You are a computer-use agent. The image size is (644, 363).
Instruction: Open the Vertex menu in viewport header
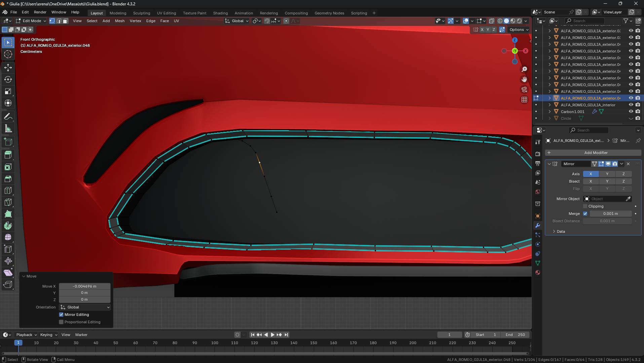pos(136,21)
